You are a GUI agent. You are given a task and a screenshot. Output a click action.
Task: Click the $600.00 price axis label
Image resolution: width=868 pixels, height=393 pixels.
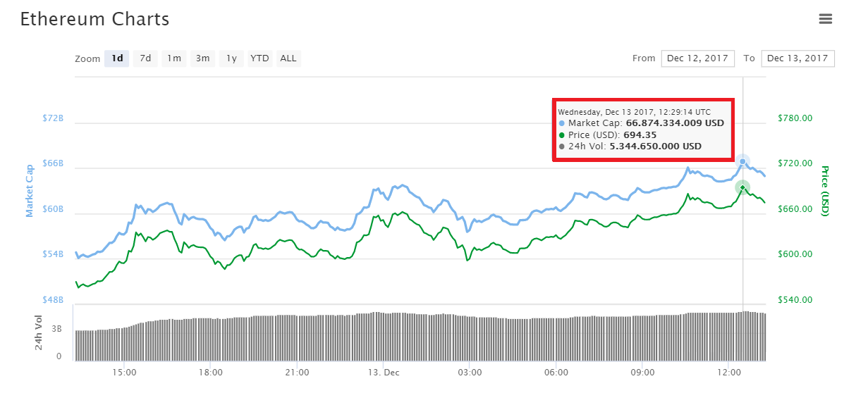tap(795, 254)
